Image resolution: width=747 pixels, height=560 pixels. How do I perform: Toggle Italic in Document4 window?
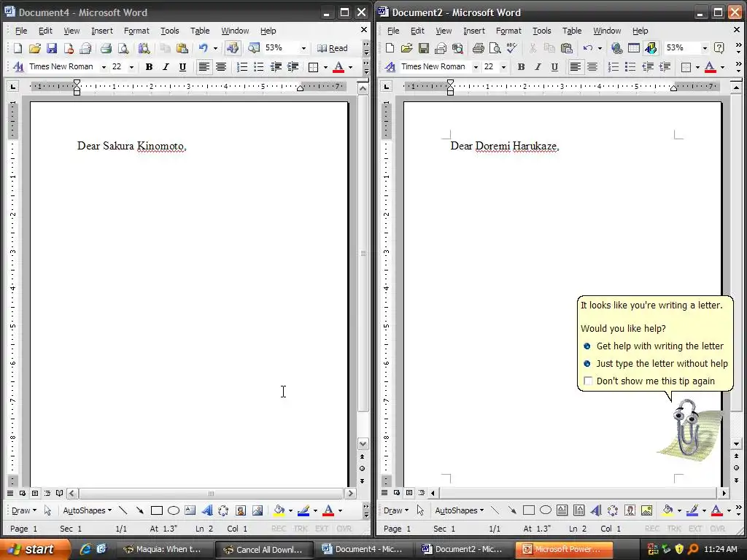(x=166, y=66)
